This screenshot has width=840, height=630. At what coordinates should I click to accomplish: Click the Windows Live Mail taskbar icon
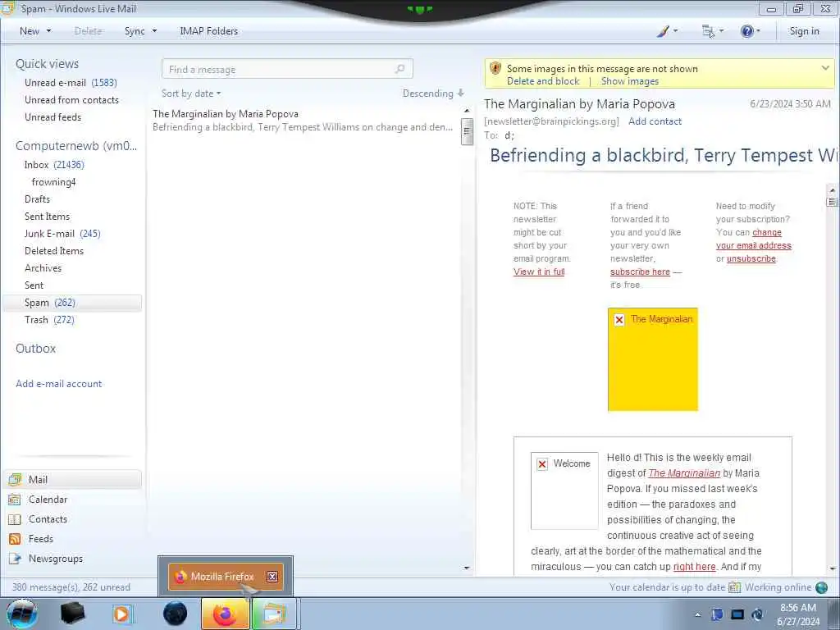(273, 614)
